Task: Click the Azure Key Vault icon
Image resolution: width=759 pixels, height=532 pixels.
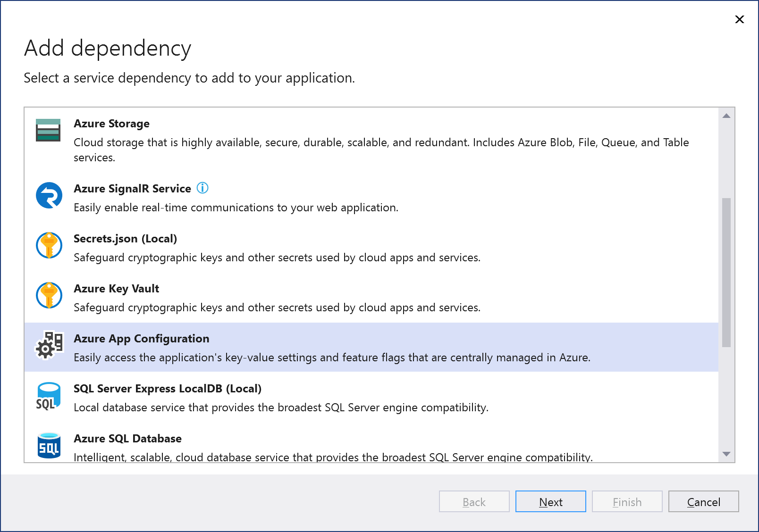Action: click(x=49, y=295)
